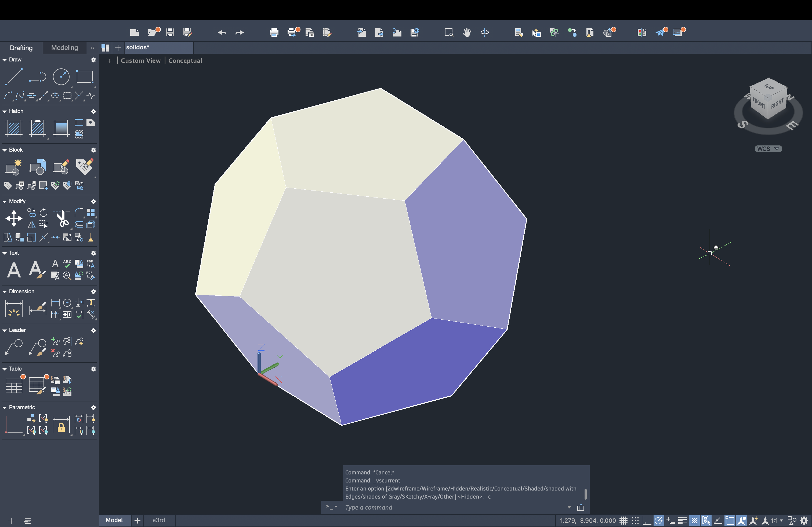Click the Undo arrow in toolbar
This screenshot has height=527, width=812.
click(x=222, y=32)
